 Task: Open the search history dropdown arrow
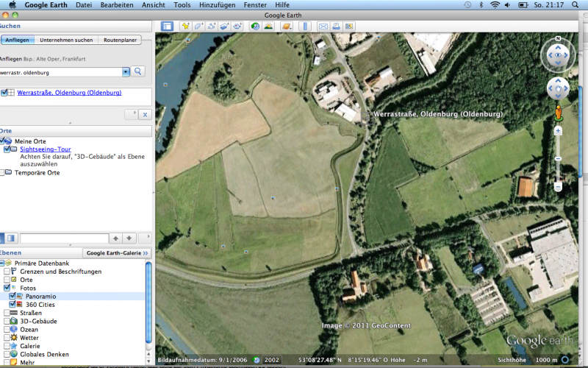click(x=126, y=72)
